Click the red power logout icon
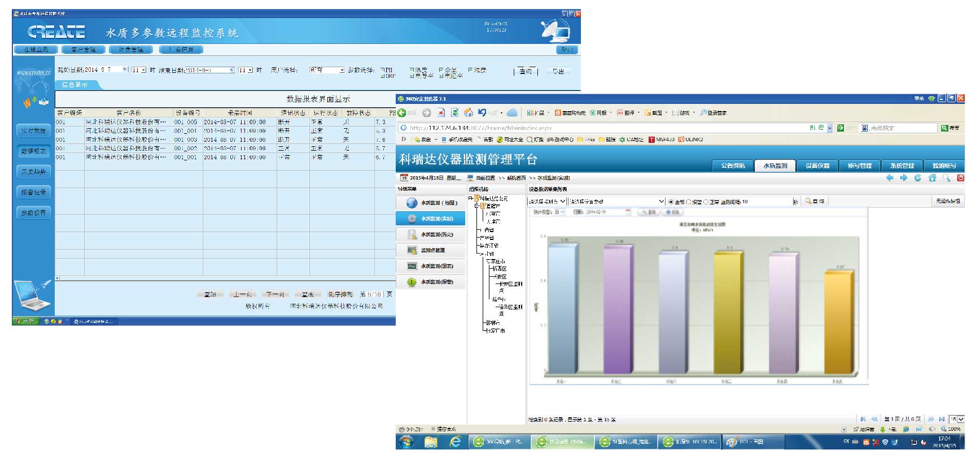 click(960, 178)
